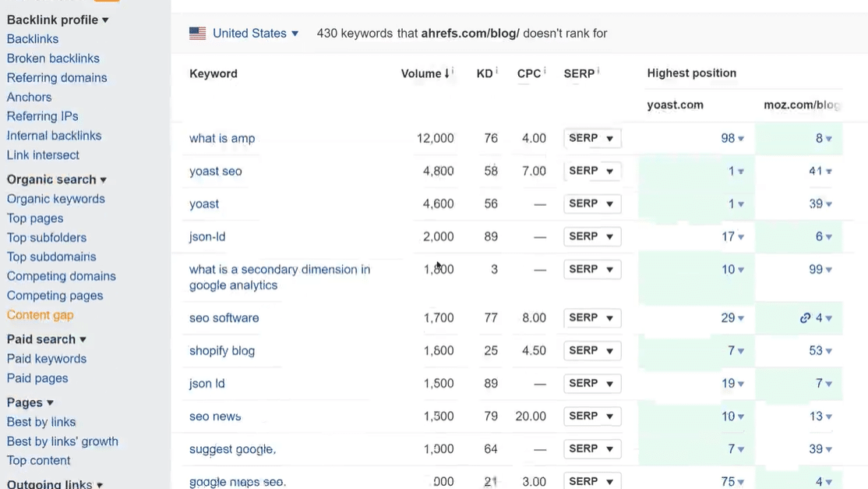Viewport: 868px width, 489px height.
Task: Open the yoast seo keyword link
Action: (x=216, y=171)
